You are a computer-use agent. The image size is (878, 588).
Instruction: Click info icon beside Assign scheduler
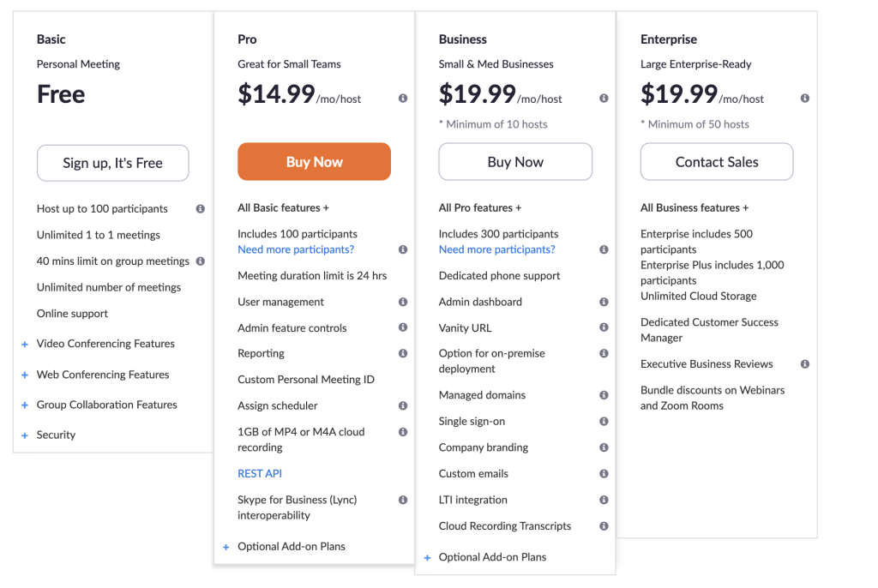(x=403, y=405)
